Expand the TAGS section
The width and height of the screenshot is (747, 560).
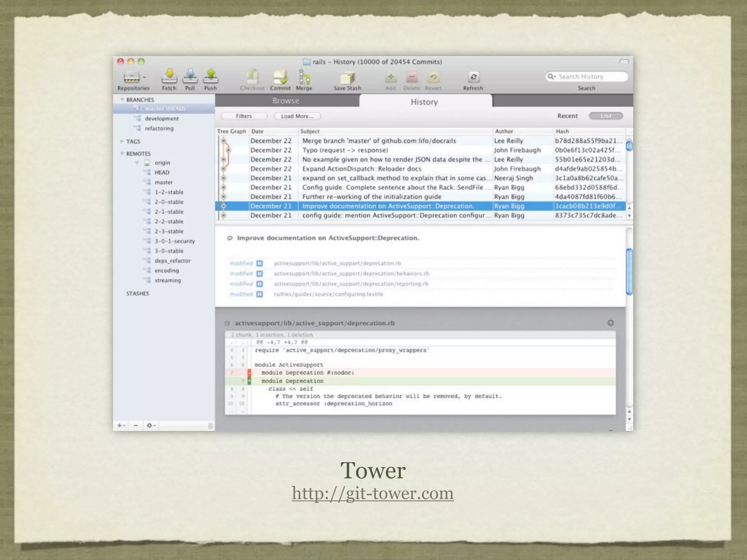(122, 141)
